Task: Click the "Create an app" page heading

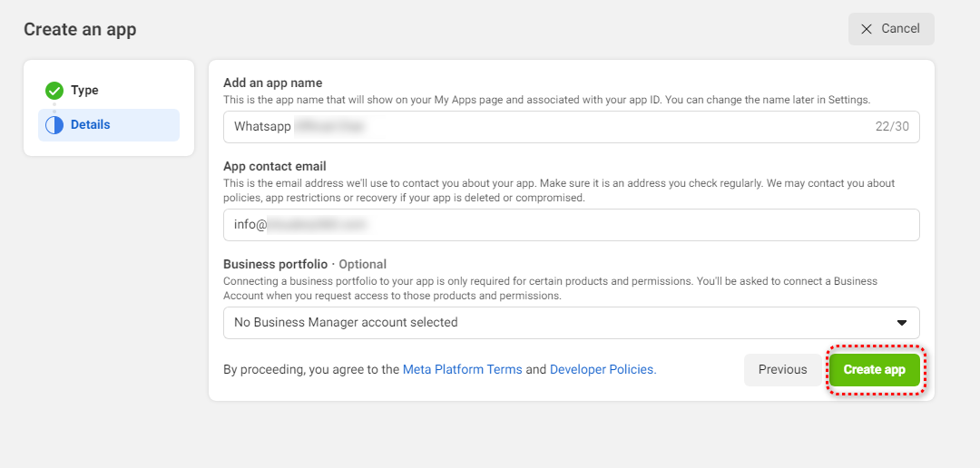Action: 80,29
